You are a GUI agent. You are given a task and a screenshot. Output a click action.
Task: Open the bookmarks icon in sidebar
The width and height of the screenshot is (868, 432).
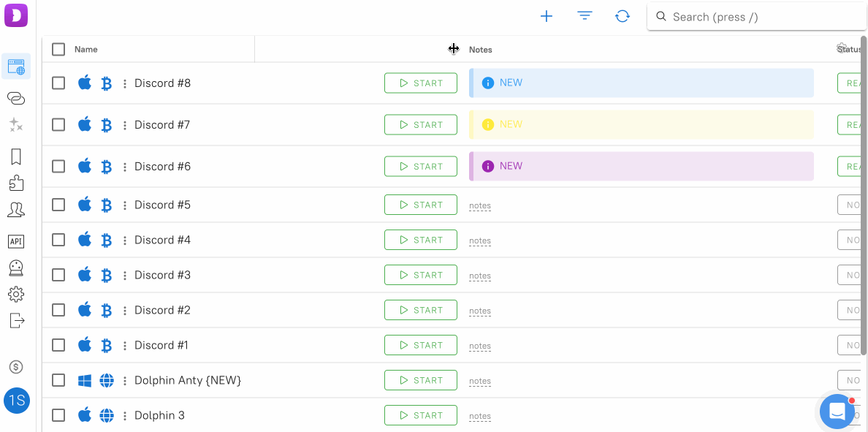[16, 156]
